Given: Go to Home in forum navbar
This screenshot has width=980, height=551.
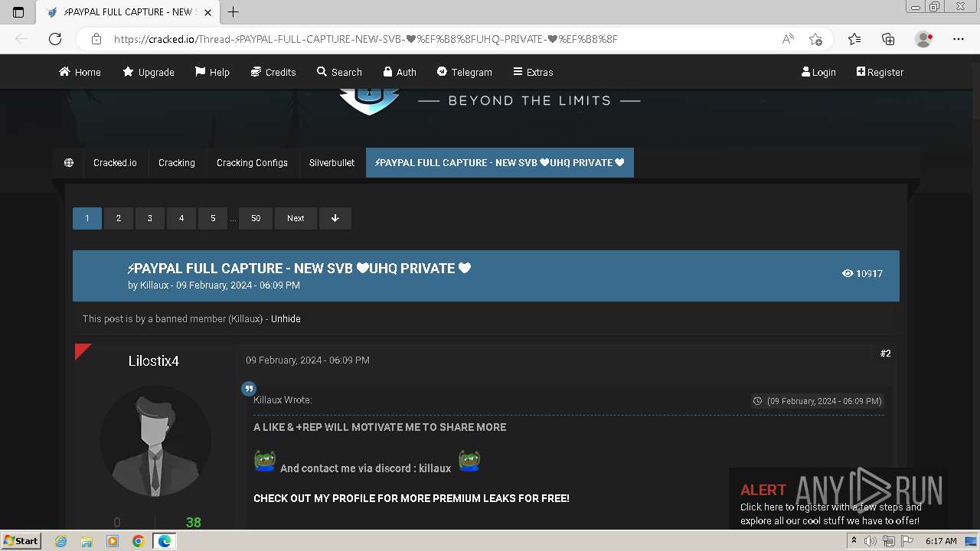Looking at the screenshot, I should pyautogui.click(x=80, y=72).
